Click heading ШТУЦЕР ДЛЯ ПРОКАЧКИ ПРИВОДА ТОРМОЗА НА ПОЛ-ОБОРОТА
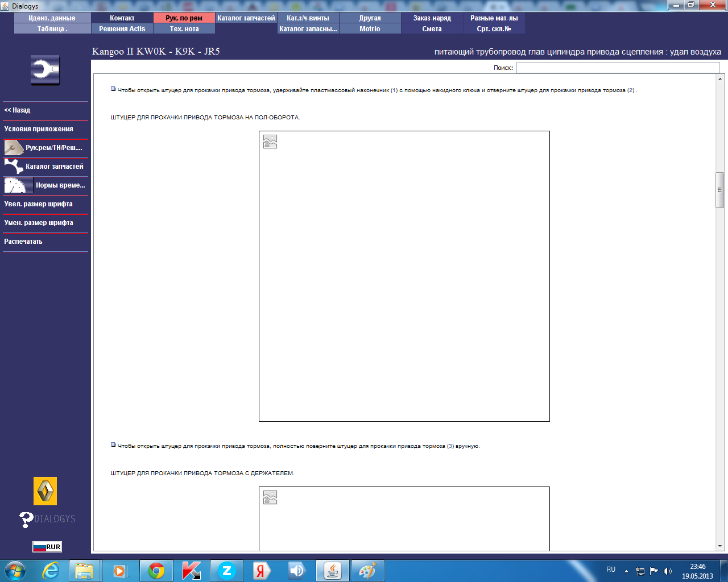The height and width of the screenshot is (582, 728). (205, 118)
